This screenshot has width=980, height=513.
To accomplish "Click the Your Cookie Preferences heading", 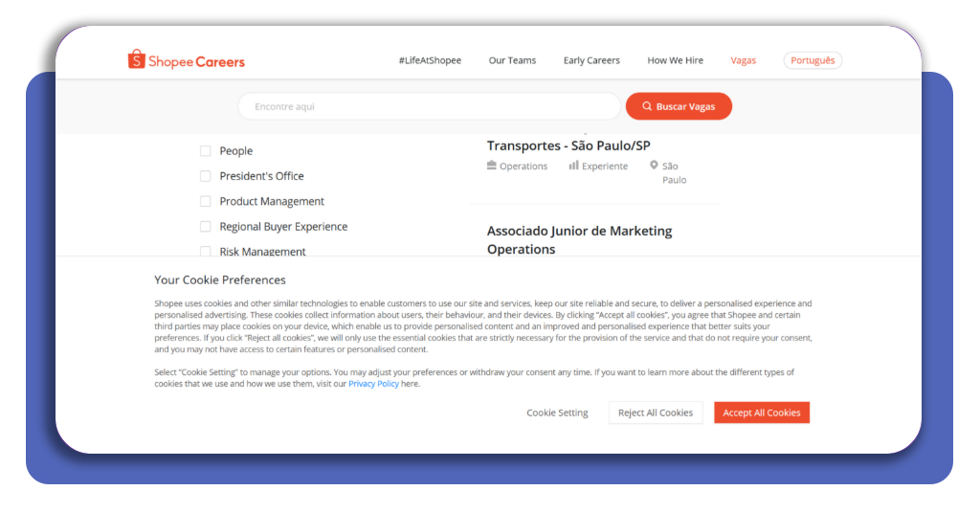I will click(x=220, y=279).
